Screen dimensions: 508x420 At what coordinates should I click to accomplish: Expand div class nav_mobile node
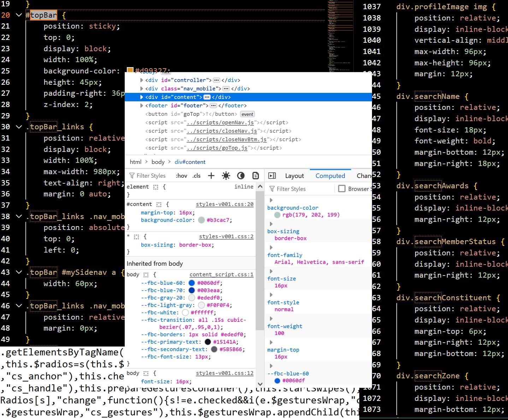click(x=142, y=89)
